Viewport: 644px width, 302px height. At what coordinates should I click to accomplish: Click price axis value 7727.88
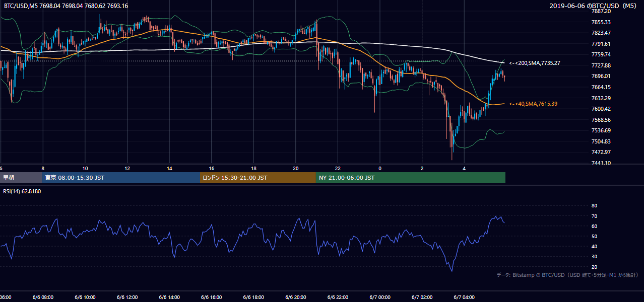point(601,65)
